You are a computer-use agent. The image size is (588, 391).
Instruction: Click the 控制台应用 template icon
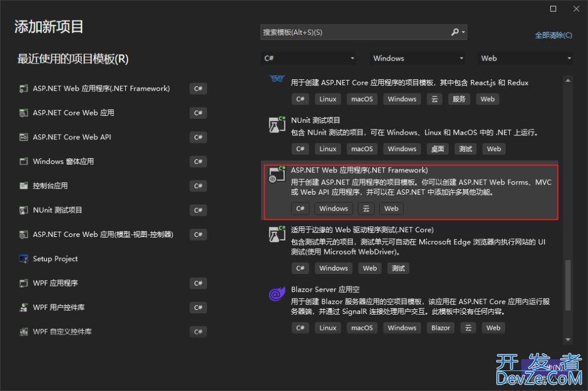pyautogui.click(x=24, y=186)
